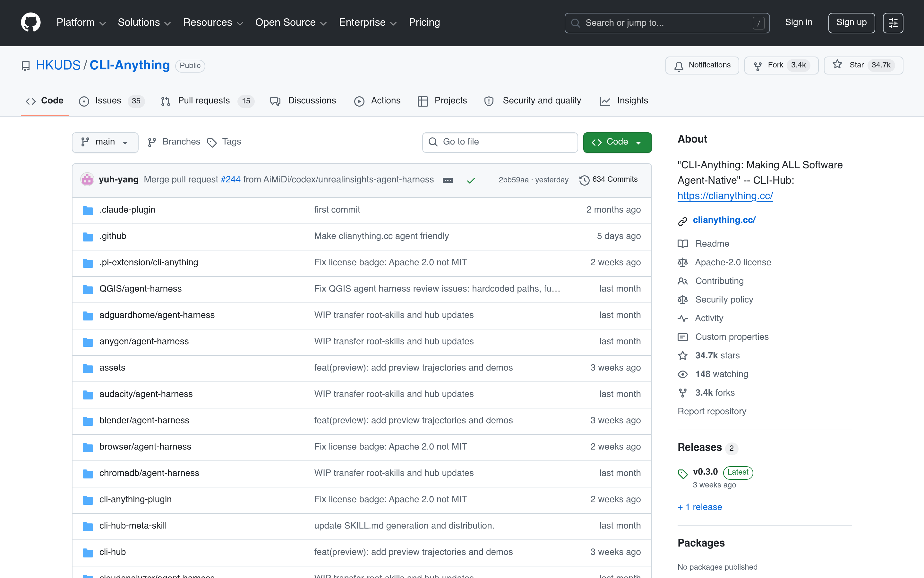Open 'Make clianything.cc agent friendly' commit

click(x=381, y=236)
